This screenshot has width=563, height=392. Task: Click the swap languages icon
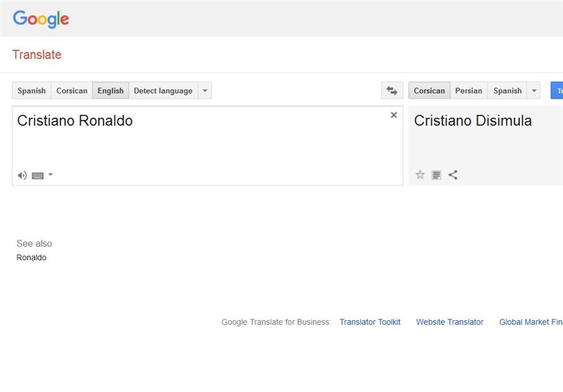392,91
